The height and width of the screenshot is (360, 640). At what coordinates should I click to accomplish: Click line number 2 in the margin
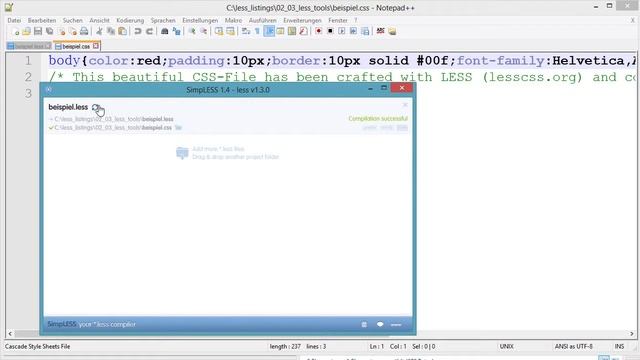tap(28, 77)
